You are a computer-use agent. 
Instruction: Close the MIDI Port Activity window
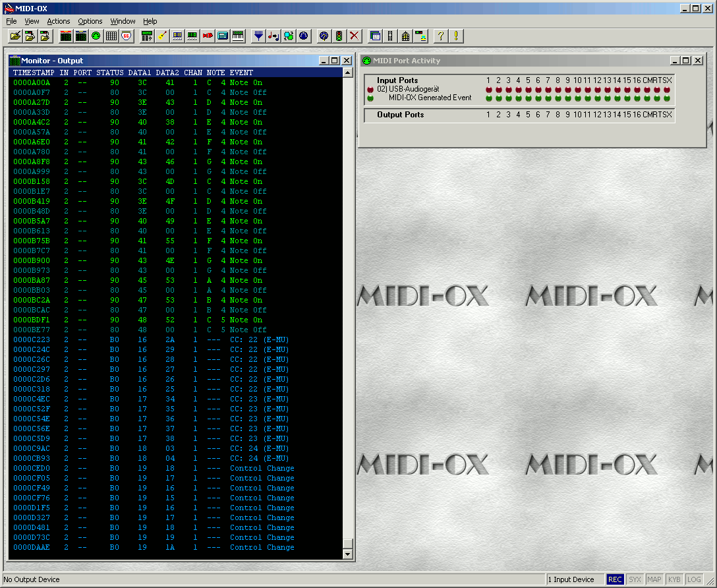click(x=698, y=61)
